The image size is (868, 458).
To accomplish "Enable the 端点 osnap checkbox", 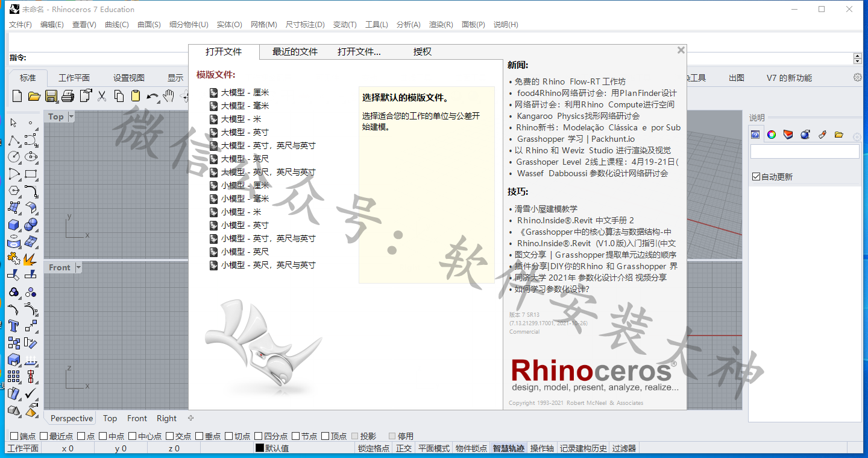I will (14, 436).
